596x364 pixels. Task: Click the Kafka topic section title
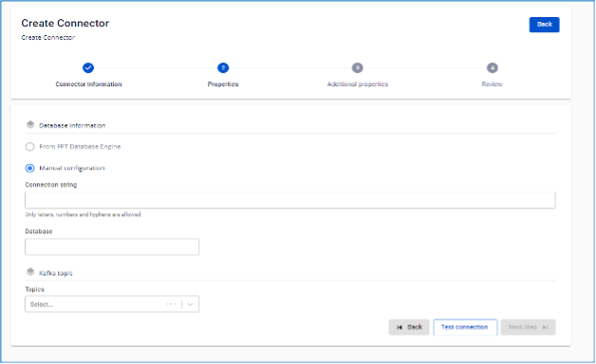55,273
